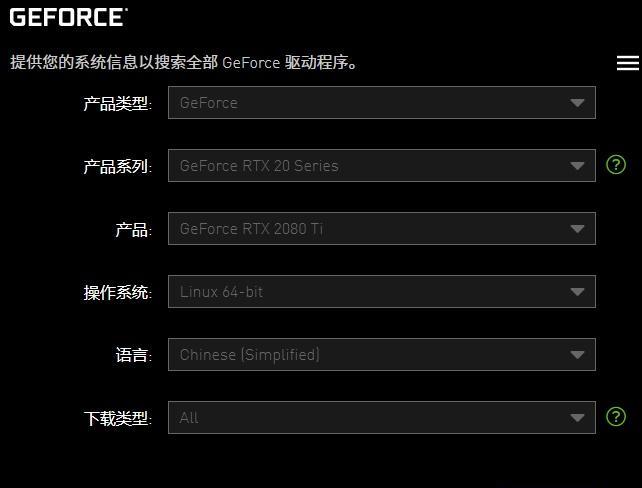Click the arrow on RTX 2080 Ti dropdown

tap(577, 229)
